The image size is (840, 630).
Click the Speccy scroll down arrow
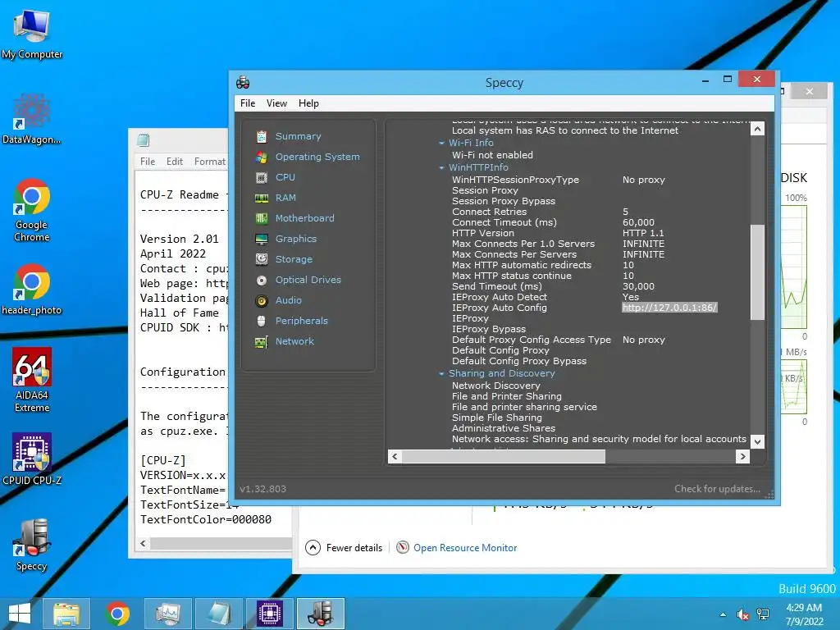coord(757,442)
